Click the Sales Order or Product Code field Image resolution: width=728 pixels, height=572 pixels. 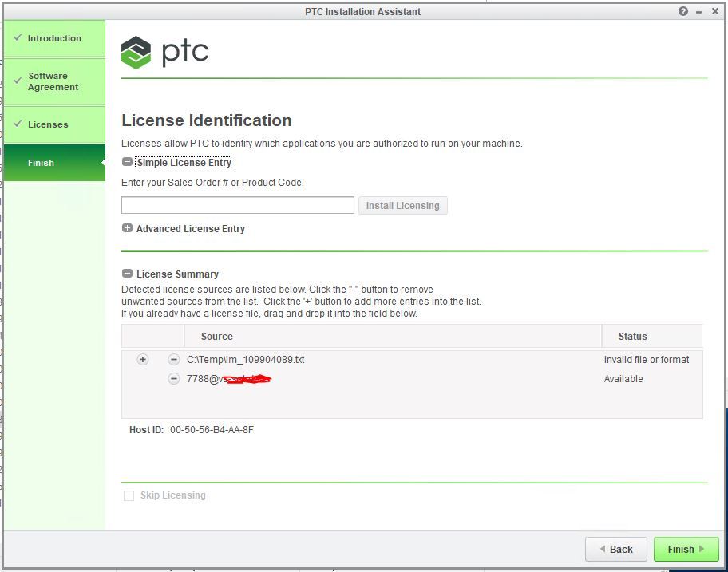click(238, 205)
